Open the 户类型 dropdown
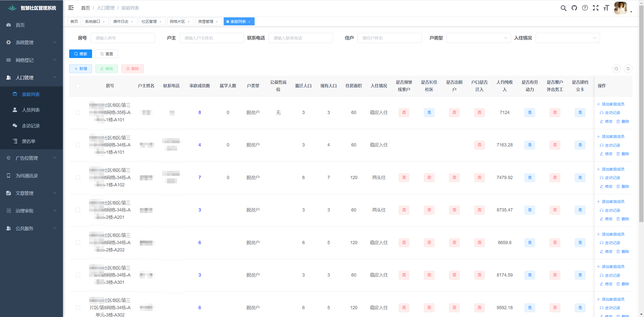The width and height of the screenshot is (644, 317). point(478,38)
